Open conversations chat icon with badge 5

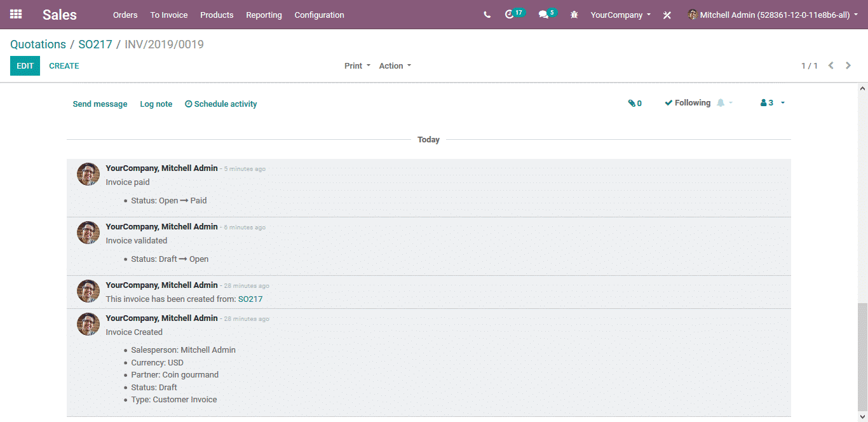pyautogui.click(x=543, y=15)
